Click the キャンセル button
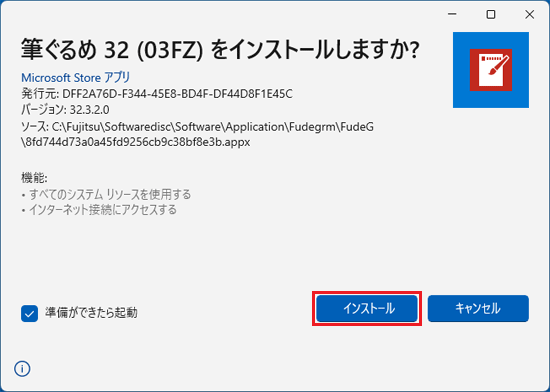550x392 pixels. coord(478,309)
